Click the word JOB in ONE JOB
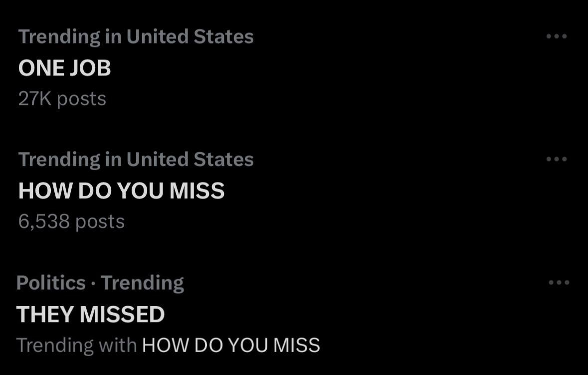The height and width of the screenshot is (375, 588). coord(90,68)
